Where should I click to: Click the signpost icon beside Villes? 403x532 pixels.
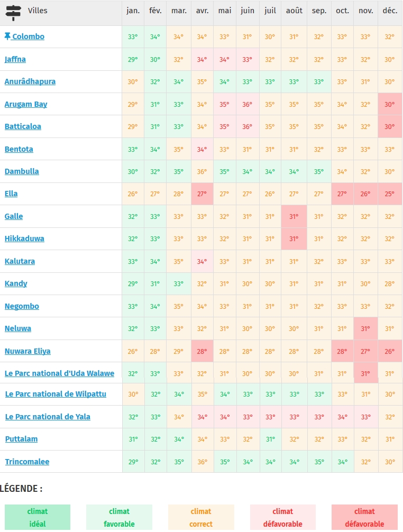click(x=13, y=13)
